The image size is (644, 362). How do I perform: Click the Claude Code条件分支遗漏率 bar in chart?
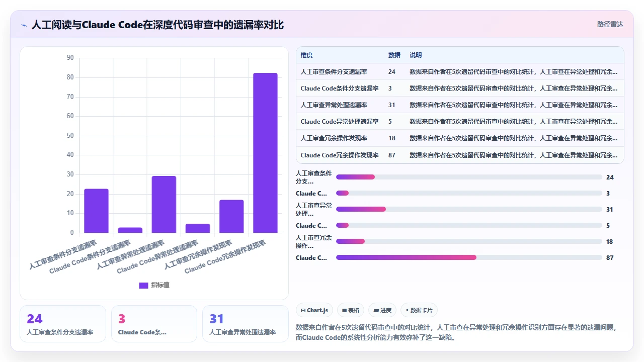[x=130, y=230]
